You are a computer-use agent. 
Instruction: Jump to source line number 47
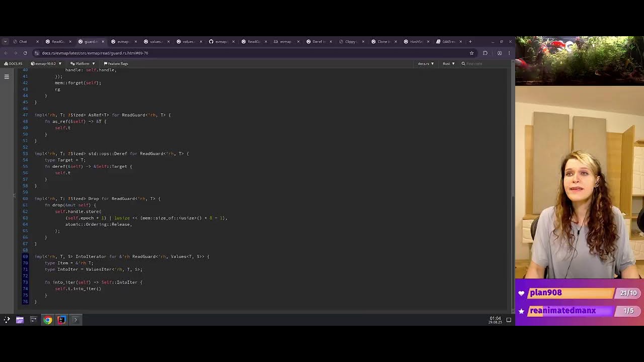point(25,115)
